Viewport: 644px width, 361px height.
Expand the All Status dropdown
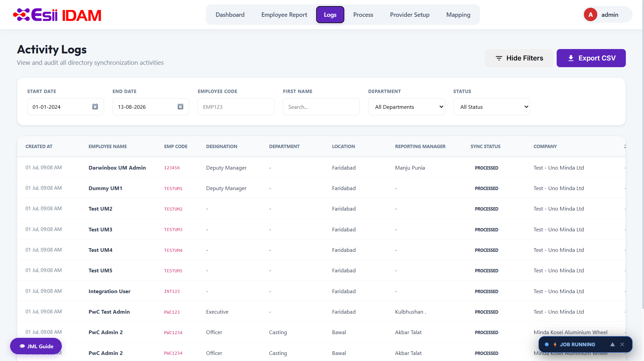click(491, 107)
